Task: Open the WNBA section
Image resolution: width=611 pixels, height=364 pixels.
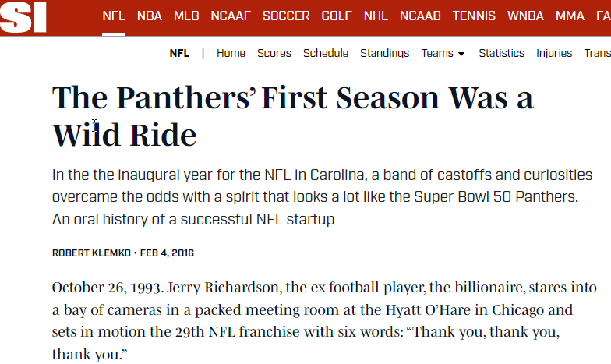Action: (x=526, y=16)
